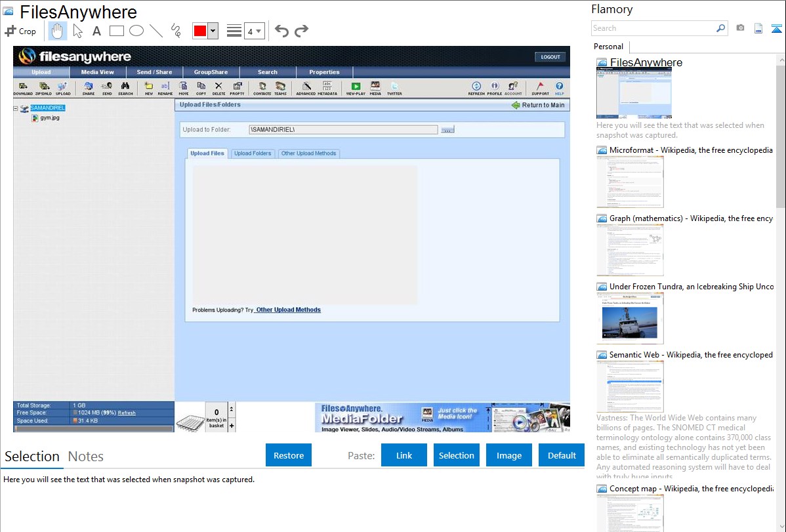
Task: Click the HELP question mark icon
Action: 560,89
